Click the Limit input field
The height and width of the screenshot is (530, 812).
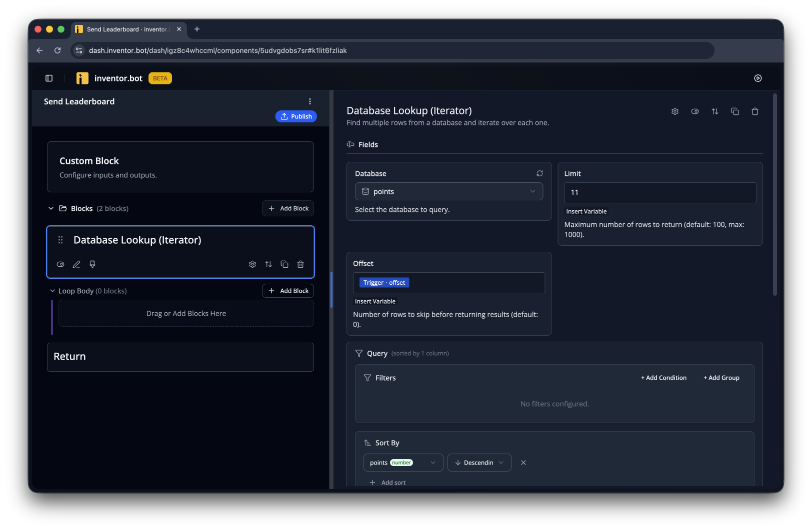[660, 193]
